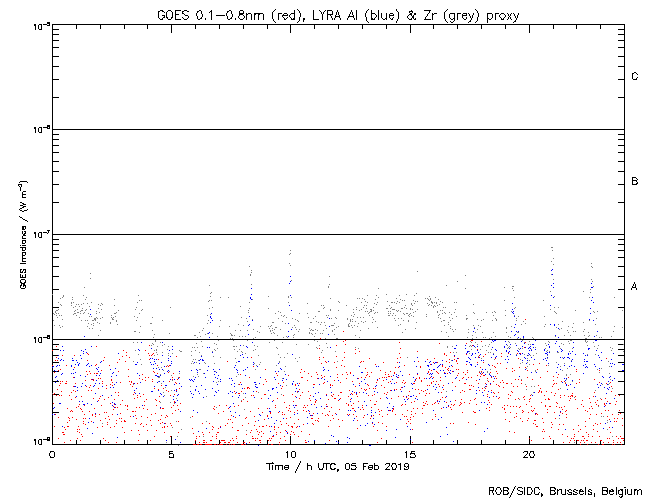This screenshot has width=650, height=500.
Task: Click the y-axis tick label at the B/A boundary line
Action: pos(39,234)
